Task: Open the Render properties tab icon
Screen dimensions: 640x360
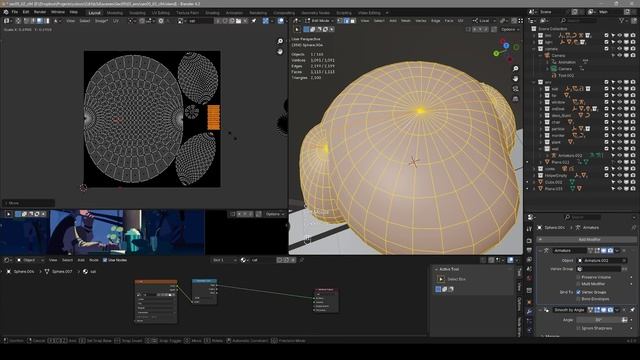Action: tap(529, 240)
